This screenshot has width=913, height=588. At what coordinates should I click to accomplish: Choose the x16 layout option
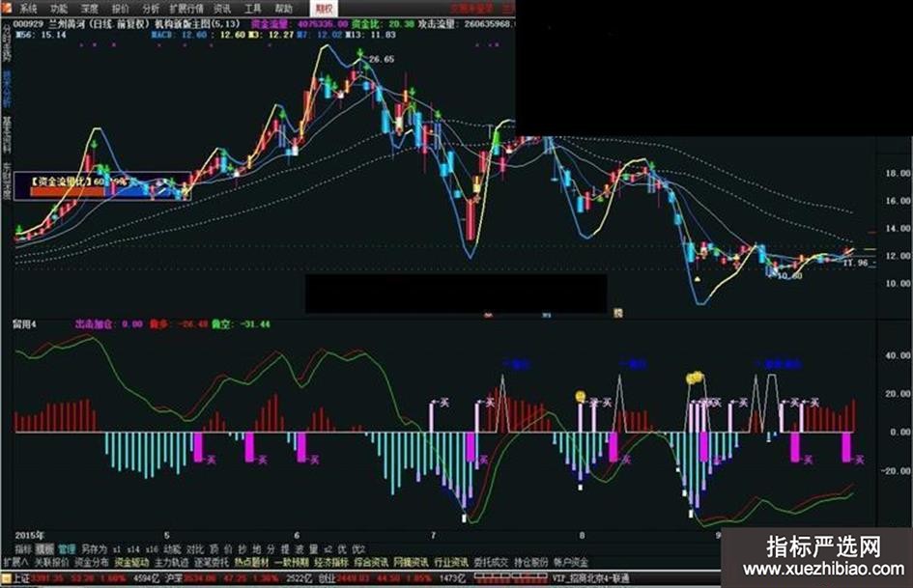click(152, 549)
